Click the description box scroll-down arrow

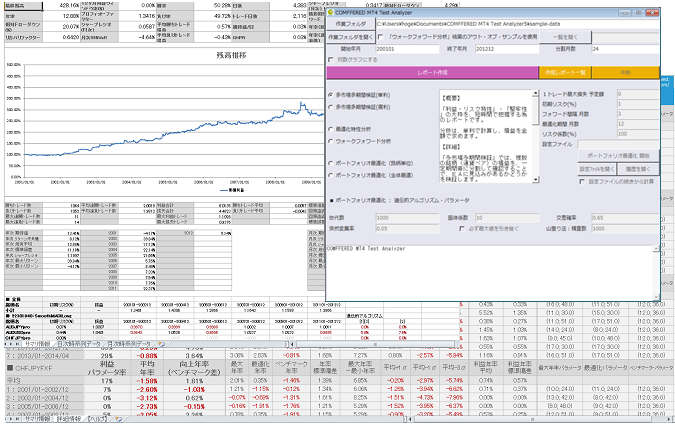point(536,180)
